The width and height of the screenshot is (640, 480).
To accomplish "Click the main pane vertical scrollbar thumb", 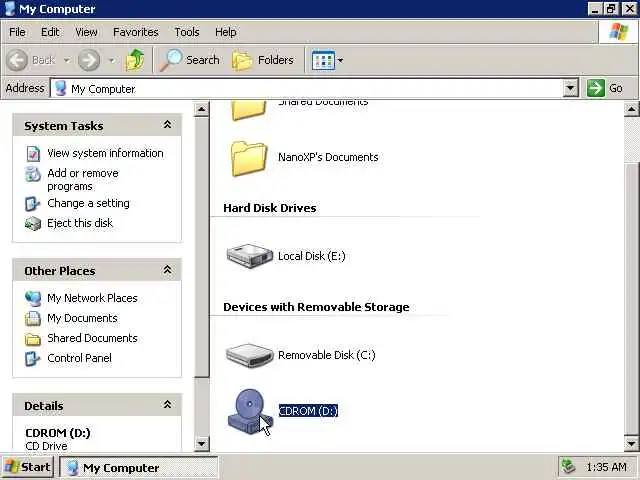I will [x=631, y=299].
